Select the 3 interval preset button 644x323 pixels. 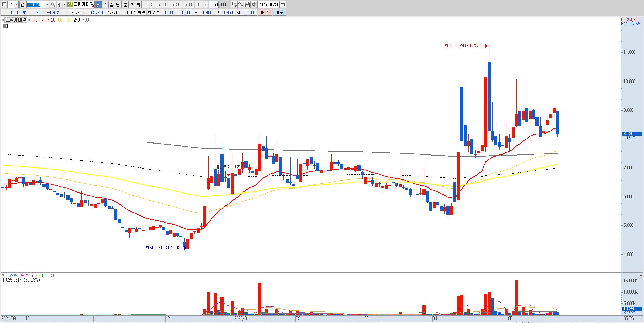click(x=152, y=4)
